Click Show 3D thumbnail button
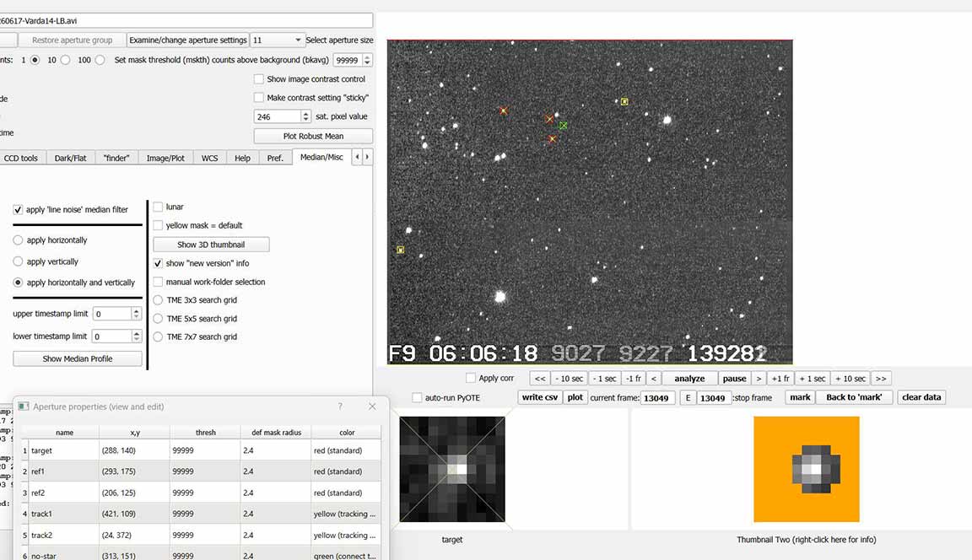 [211, 245]
